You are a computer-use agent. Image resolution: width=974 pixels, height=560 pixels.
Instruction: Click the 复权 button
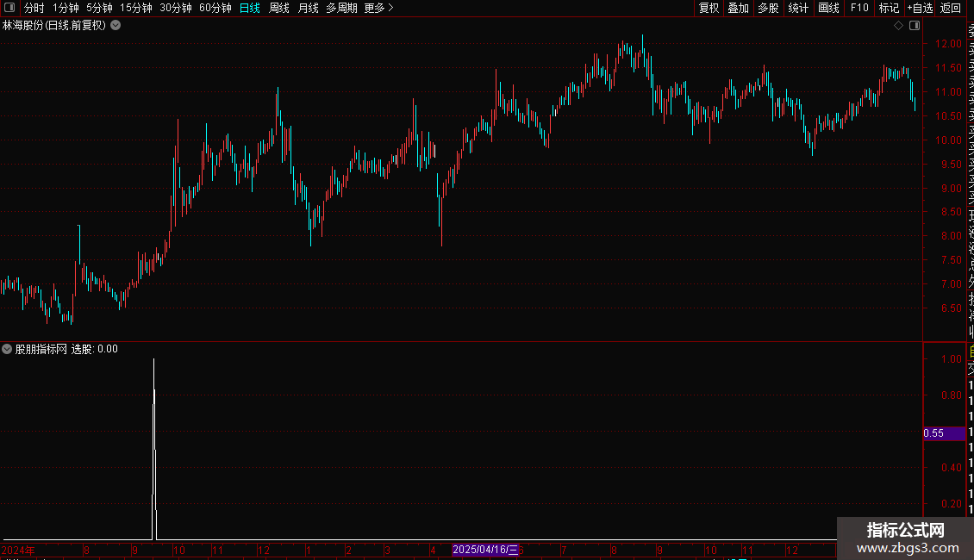pyautogui.click(x=709, y=8)
